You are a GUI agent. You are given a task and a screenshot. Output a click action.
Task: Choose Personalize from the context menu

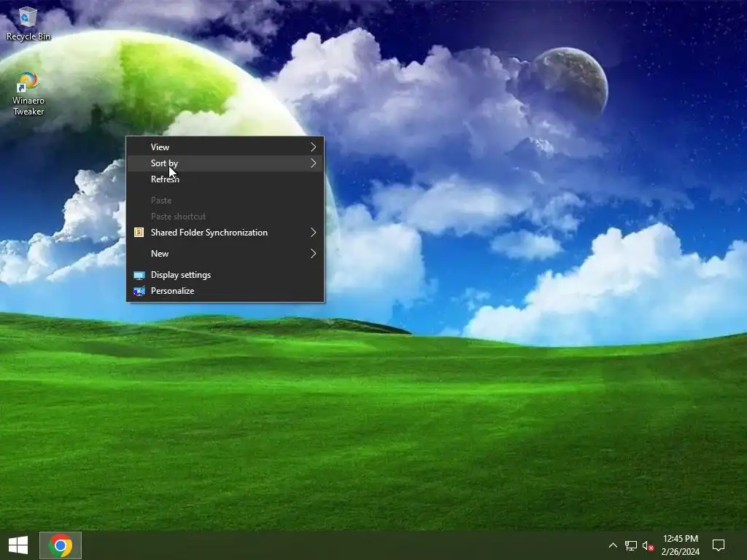(x=225, y=291)
